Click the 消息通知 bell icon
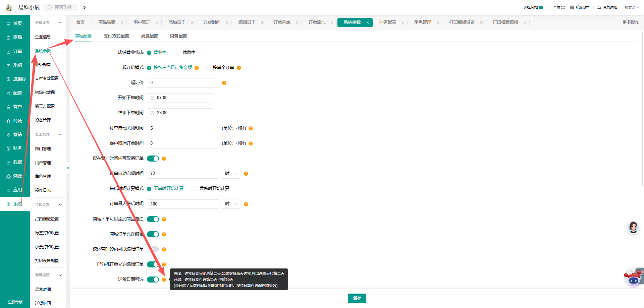The width and height of the screenshot is (644, 308). click(x=599, y=7)
